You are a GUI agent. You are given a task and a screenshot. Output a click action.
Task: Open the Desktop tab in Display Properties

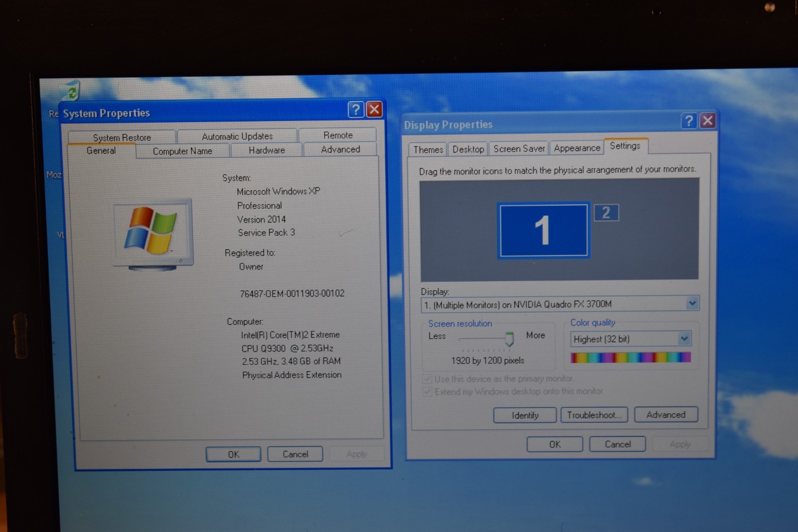coord(468,149)
